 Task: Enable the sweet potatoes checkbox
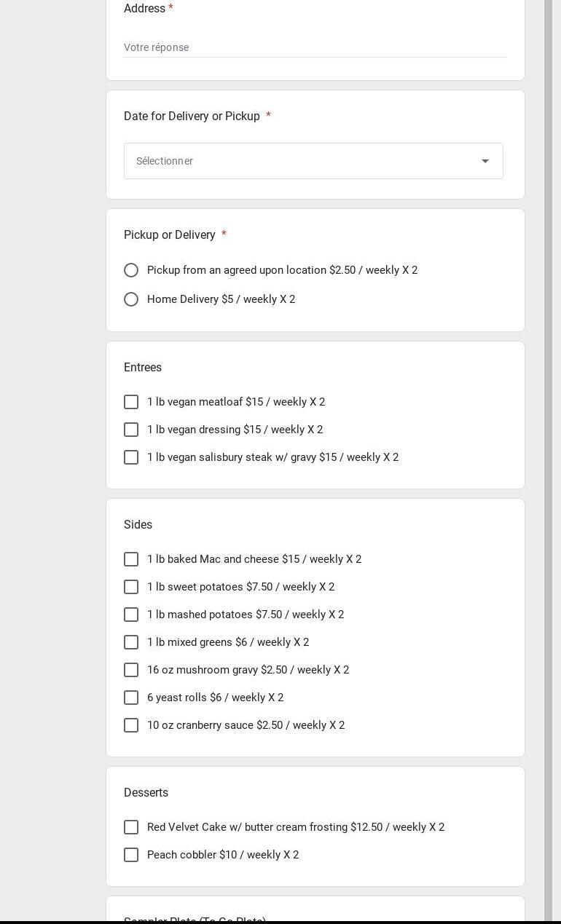tap(131, 587)
